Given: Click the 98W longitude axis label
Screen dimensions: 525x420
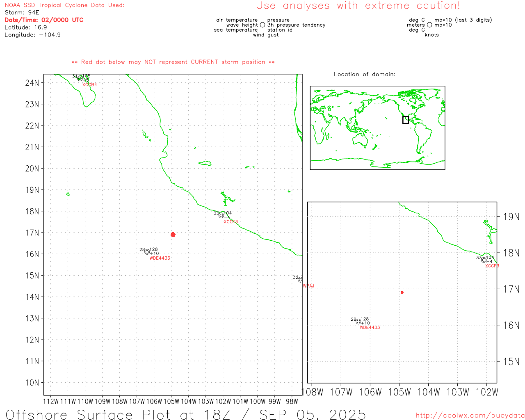Looking at the screenshot, I should [x=292, y=402].
